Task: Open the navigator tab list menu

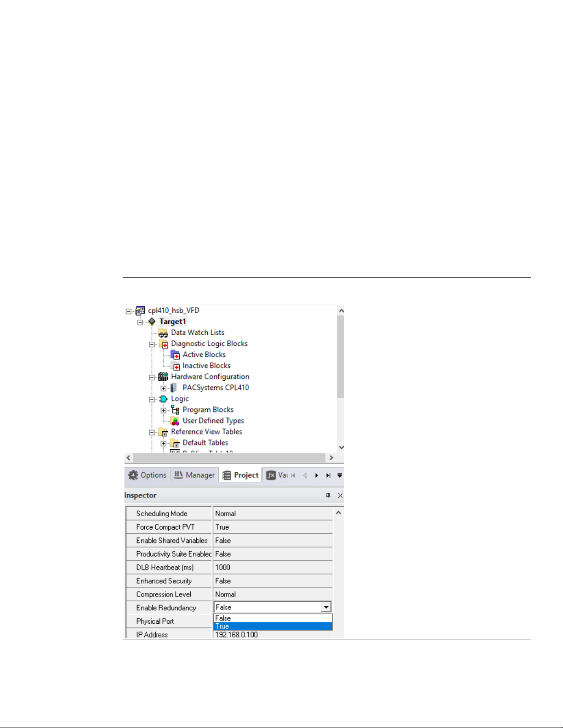Action: (340, 475)
